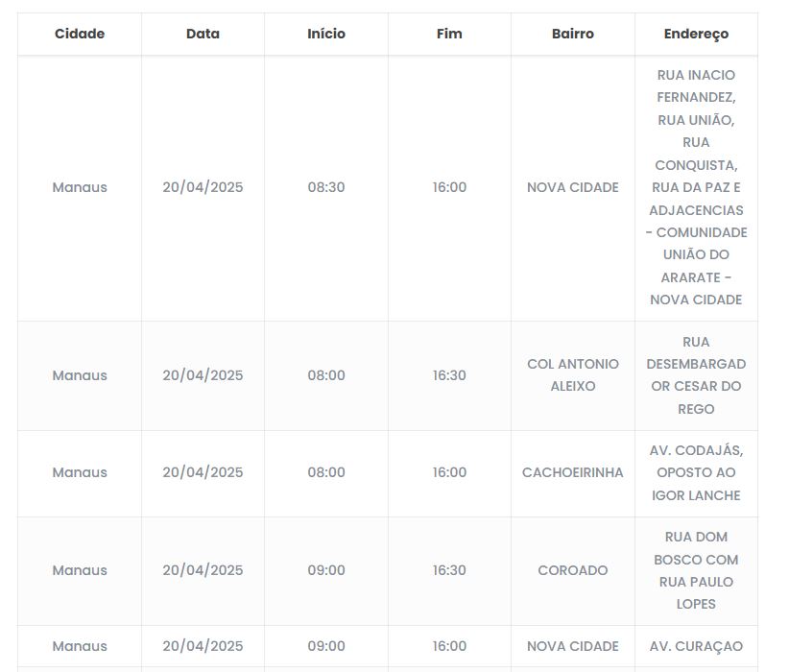
Task: Click the CACHOEIRINHA neighborhood cell
Action: 573,472
